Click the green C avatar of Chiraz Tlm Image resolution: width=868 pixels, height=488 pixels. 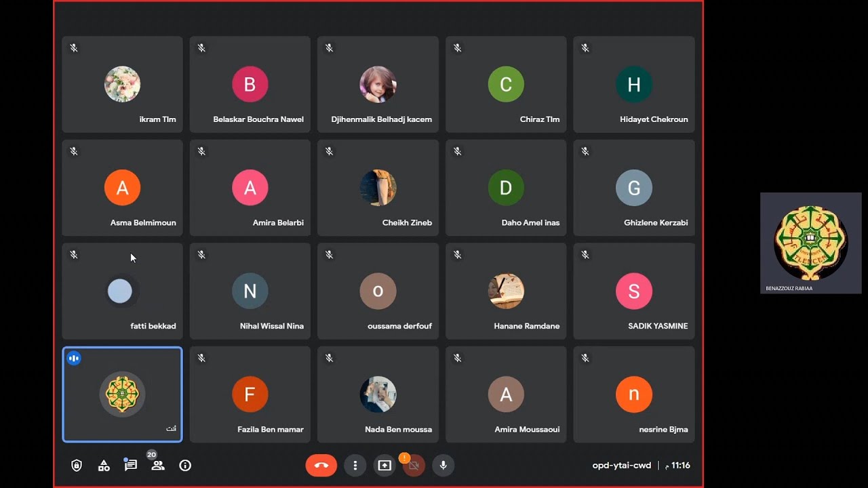click(x=506, y=84)
